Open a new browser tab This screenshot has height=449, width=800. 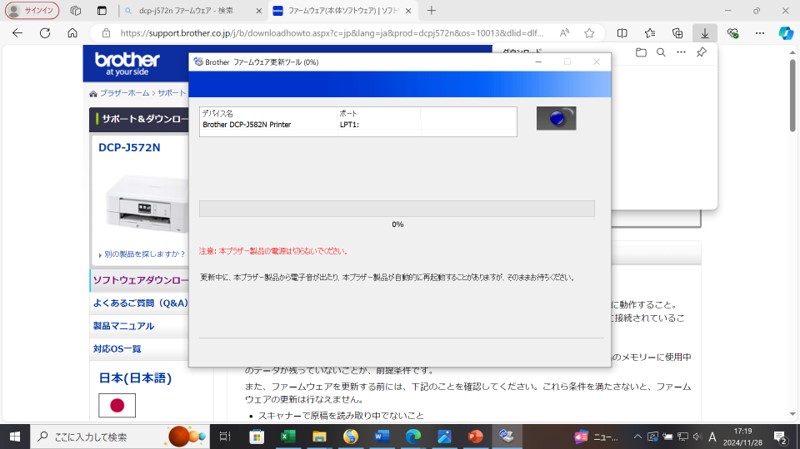tap(432, 10)
